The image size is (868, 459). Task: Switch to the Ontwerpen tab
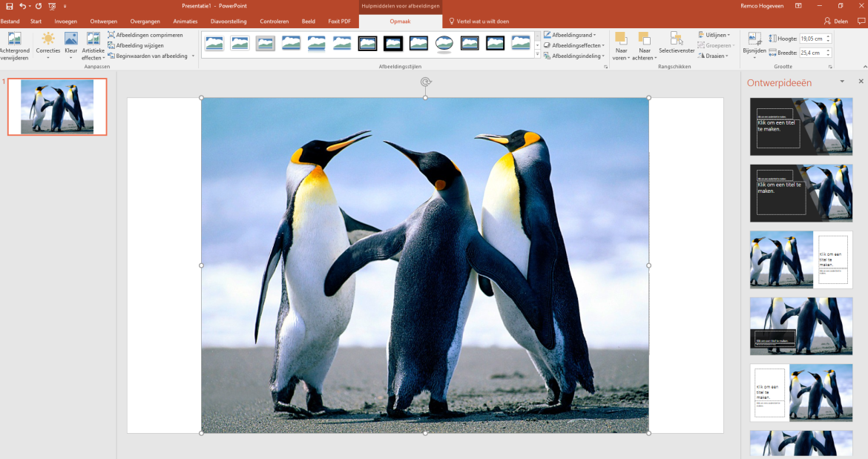[104, 22]
